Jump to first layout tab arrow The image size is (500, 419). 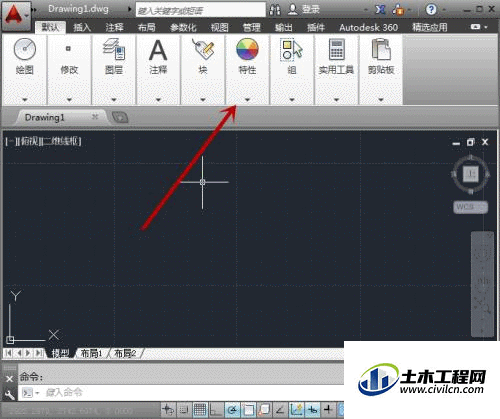click(x=9, y=353)
